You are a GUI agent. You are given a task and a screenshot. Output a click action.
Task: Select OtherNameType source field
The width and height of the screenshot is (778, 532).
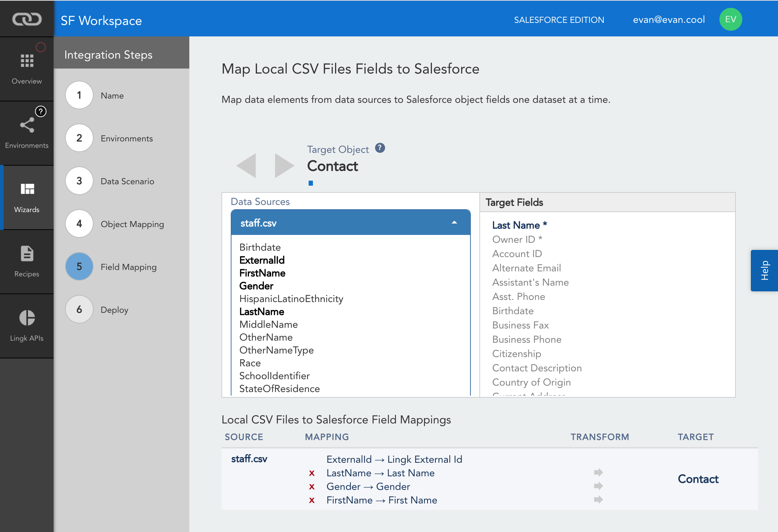[x=276, y=350]
